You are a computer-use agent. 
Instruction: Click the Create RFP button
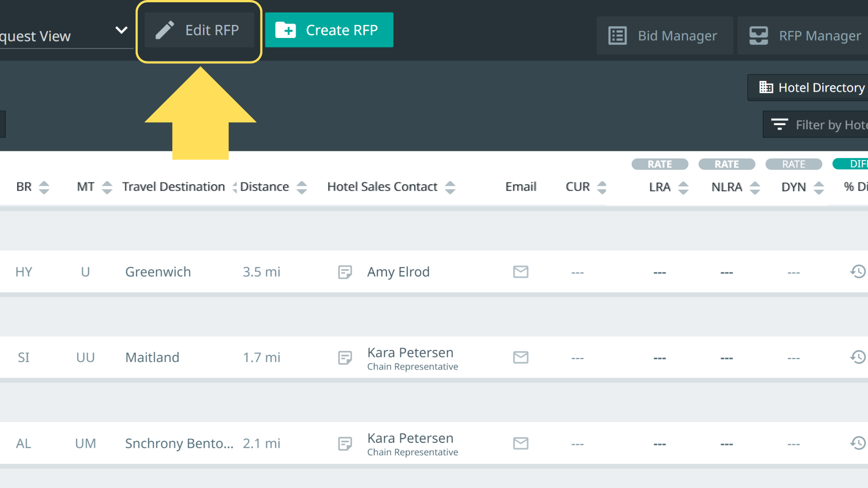pyautogui.click(x=329, y=30)
